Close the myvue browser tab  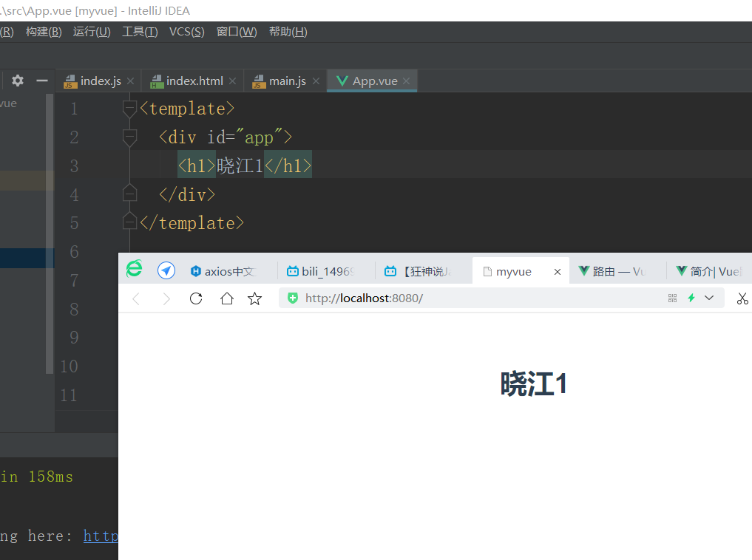point(558,272)
